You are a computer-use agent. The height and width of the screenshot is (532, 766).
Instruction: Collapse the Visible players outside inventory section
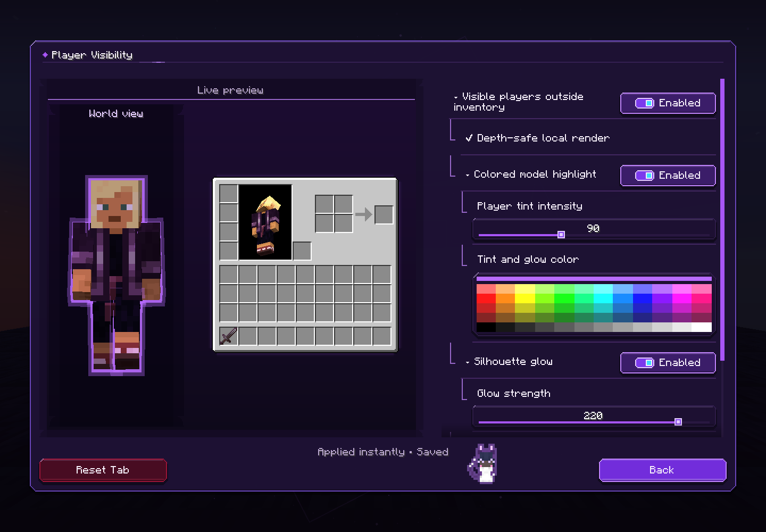456,97
